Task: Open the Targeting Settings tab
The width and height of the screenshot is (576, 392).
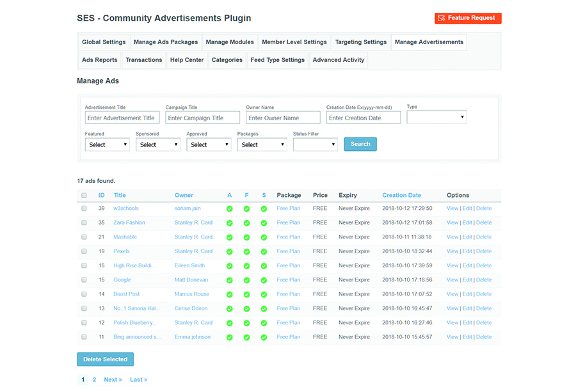Action: point(361,42)
